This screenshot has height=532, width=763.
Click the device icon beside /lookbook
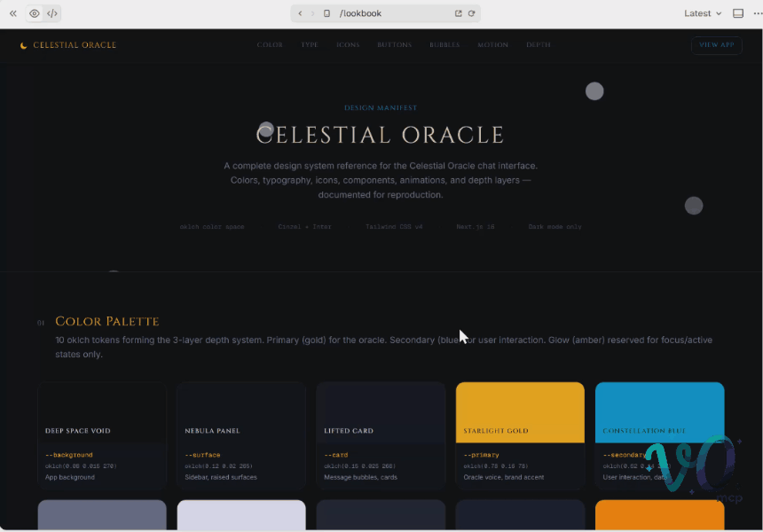327,13
